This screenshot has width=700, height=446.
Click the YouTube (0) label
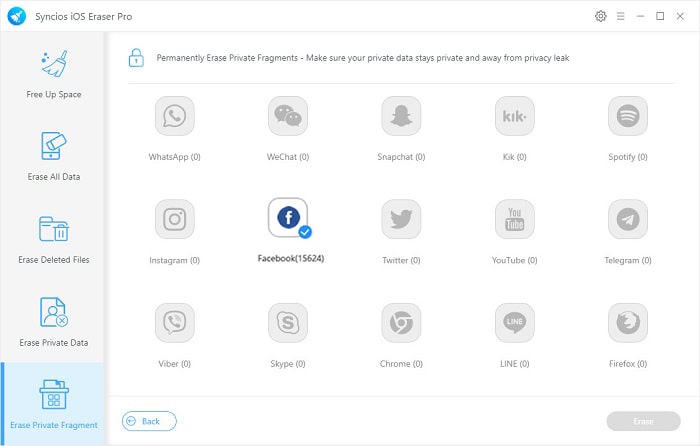point(515,260)
